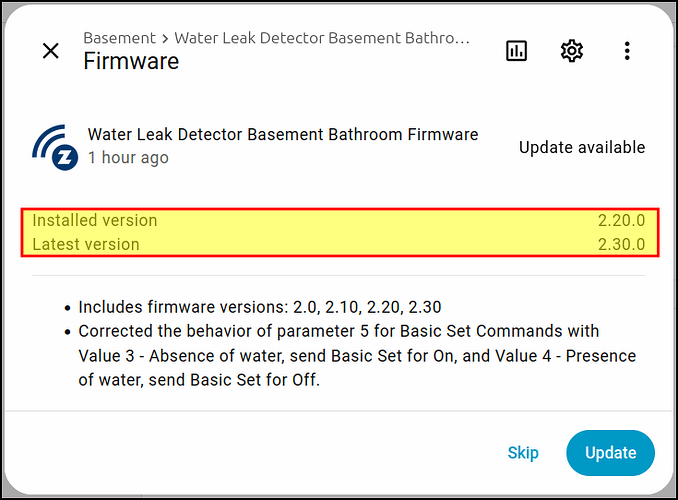The height and width of the screenshot is (500, 678).
Task: Skip this firmware update
Action: 523,453
